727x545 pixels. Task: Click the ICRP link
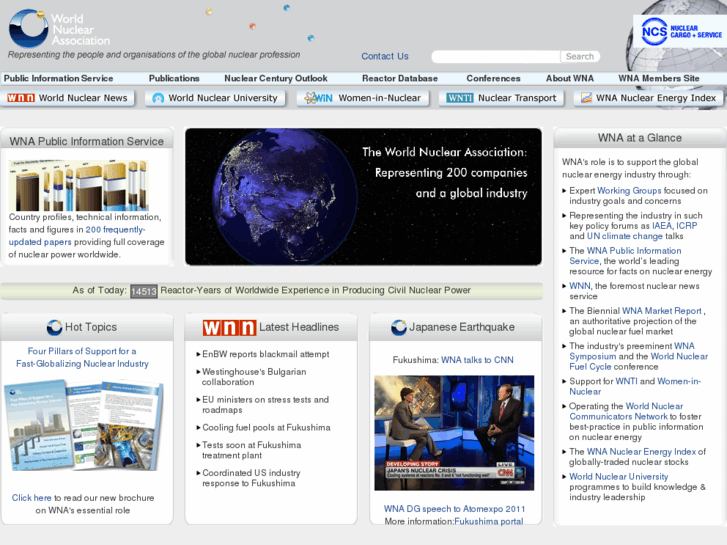point(687,226)
